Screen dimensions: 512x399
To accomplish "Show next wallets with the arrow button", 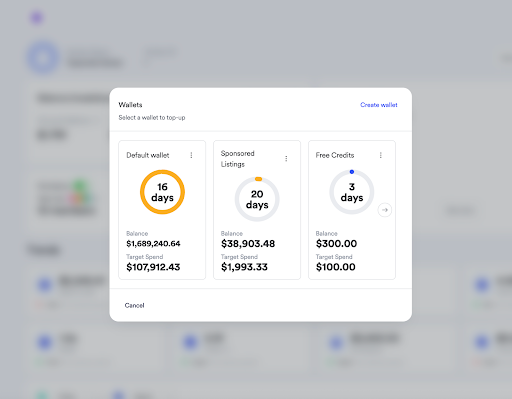I will click(385, 210).
